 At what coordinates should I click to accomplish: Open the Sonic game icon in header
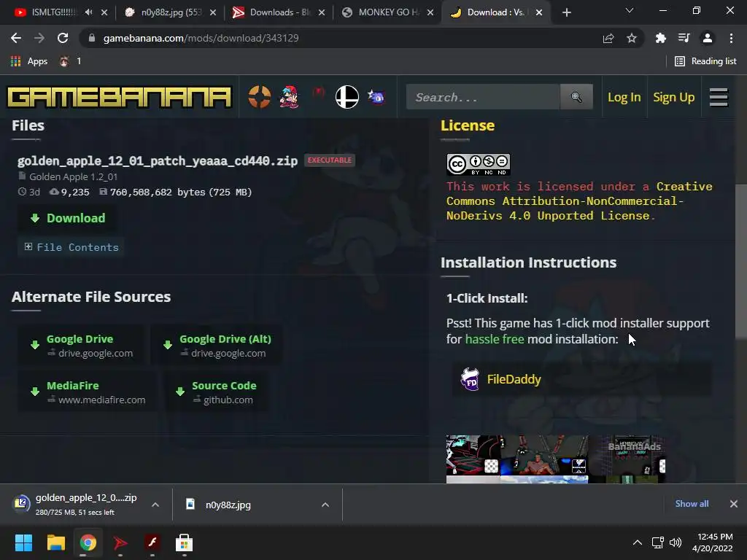click(x=376, y=97)
